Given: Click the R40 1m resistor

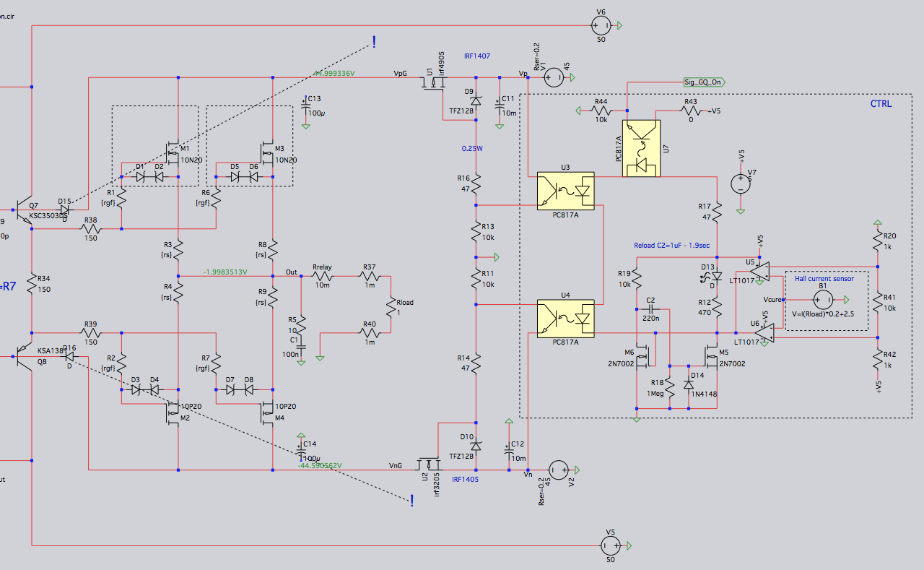Looking at the screenshot, I should [369, 333].
